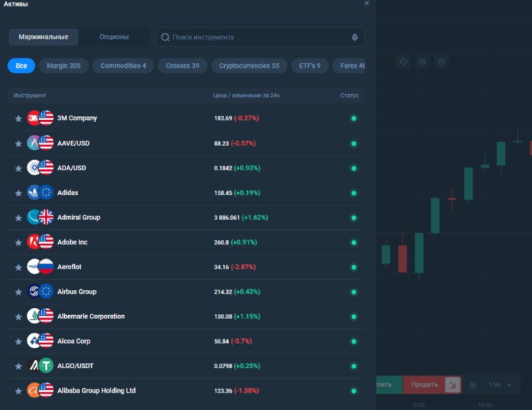Zoom in the chart with plus icon
The height and width of the screenshot is (410, 532).
click(422, 61)
